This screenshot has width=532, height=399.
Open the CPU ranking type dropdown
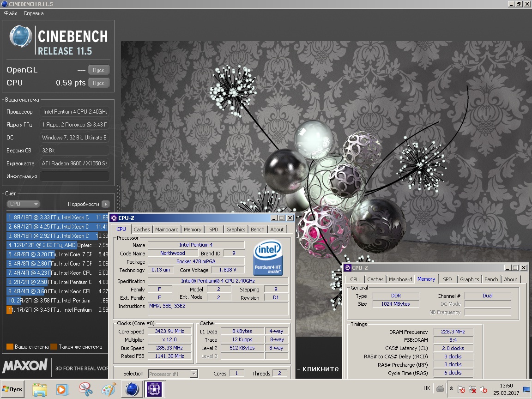[x=23, y=204]
